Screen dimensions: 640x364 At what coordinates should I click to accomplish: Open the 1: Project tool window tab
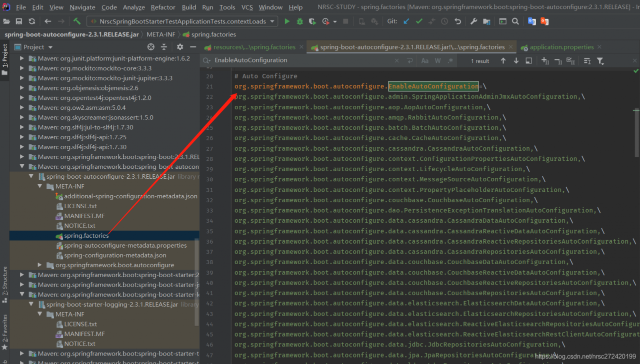5,59
